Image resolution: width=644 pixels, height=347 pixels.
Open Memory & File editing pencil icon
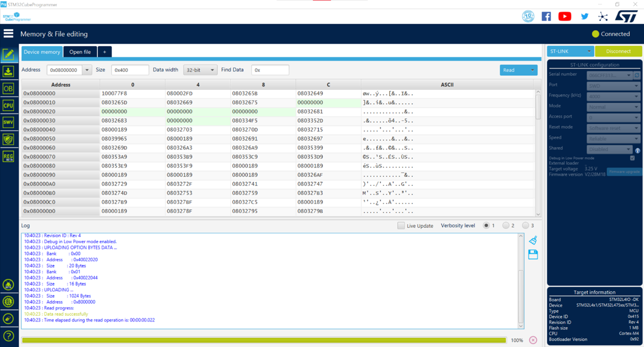click(8, 54)
